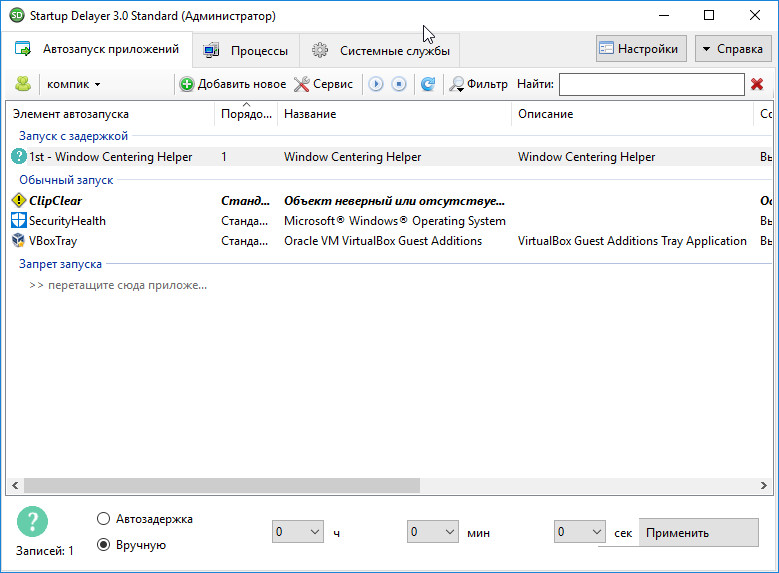This screenshot has height=573, width=779.
Task: Sort by the Название column header
Action: pyautogui.click(x=394, y=114)
